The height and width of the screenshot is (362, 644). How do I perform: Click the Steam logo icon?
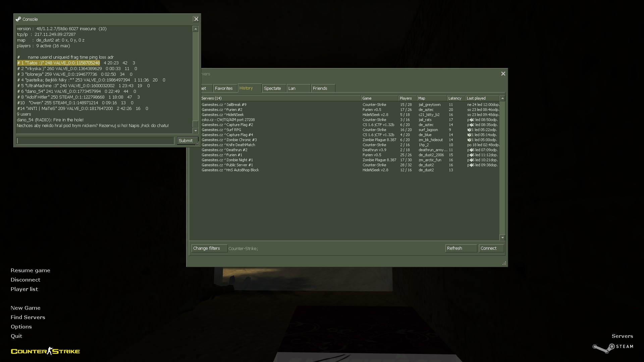coord(613,348)
